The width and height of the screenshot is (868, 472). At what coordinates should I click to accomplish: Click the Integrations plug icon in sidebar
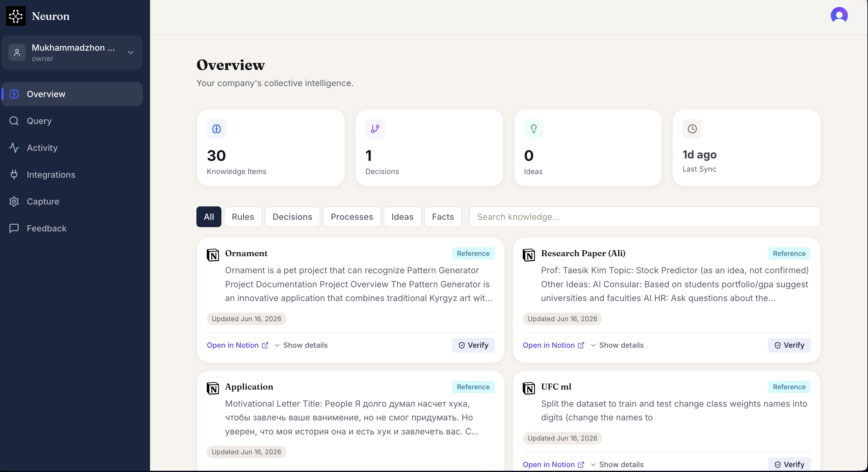[x=14, y=174]
